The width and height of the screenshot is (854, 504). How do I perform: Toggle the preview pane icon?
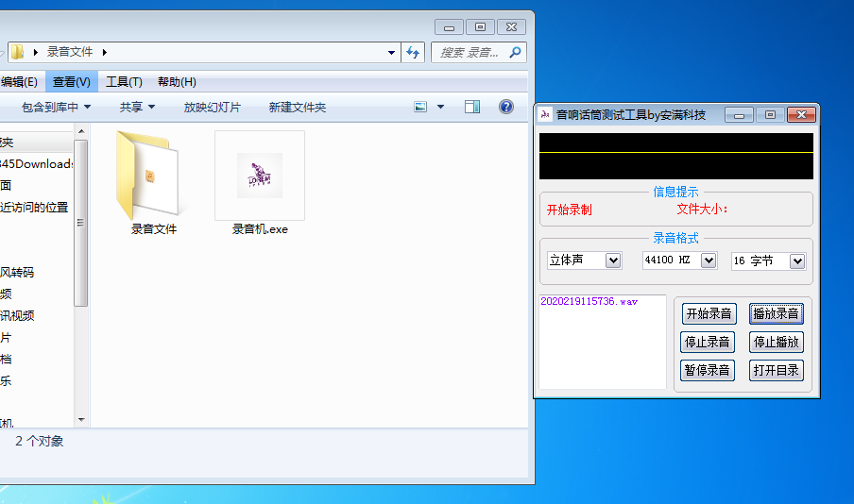pyautogui.click(x=472, y=108)
